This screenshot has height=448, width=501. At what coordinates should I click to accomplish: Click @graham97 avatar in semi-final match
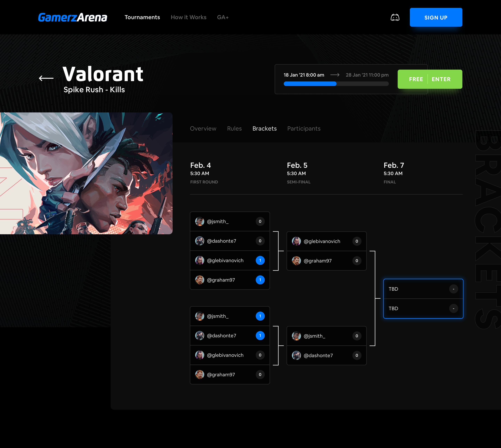296,261
